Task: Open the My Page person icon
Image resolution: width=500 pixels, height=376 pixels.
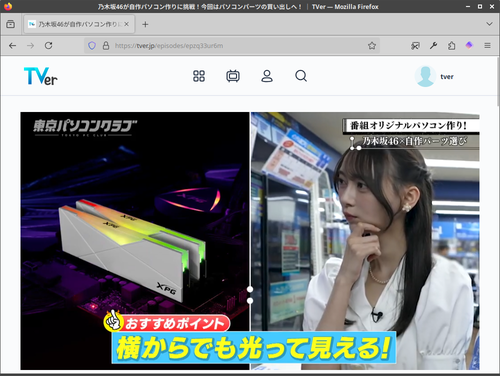Action: (x=267, y=76)
